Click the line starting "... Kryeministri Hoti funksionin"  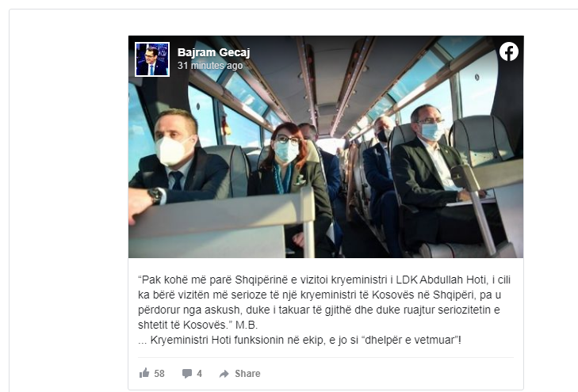pyautogui.click(x=300, y=340)
